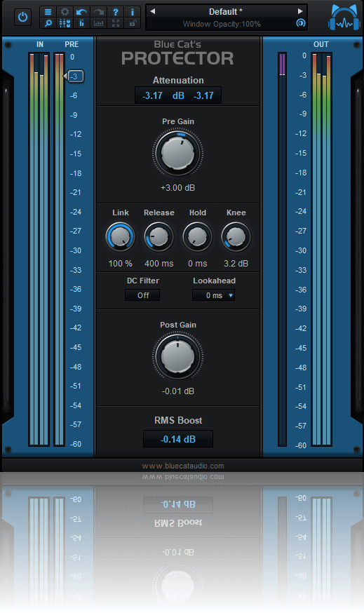Open the mixer-style controls settings icon
The image size is (364, 613).
tap(65, 23)
